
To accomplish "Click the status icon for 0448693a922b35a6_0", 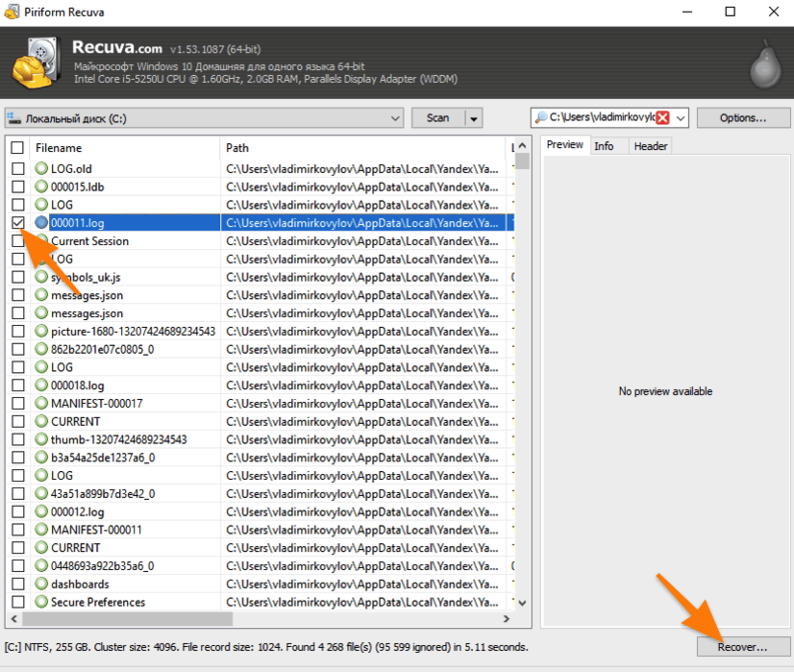I will pos(41,565).
